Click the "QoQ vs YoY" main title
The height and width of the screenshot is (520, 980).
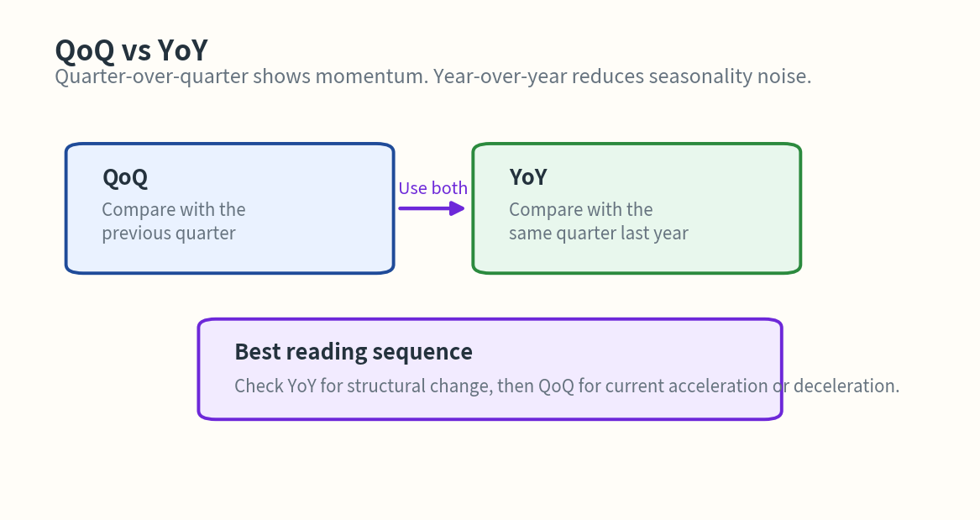pos(130,50)
